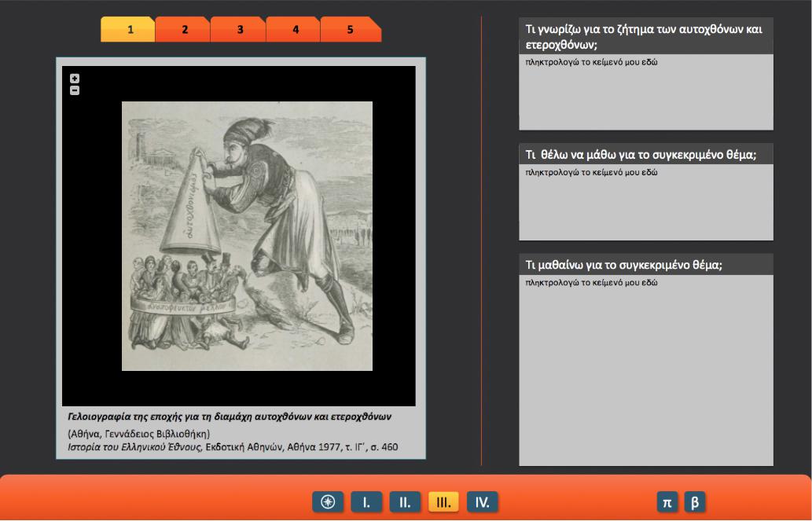
Task: Click heading 'Τι γνωρίζω για το ζήτημα'
Action: click(x=644, y=36)
